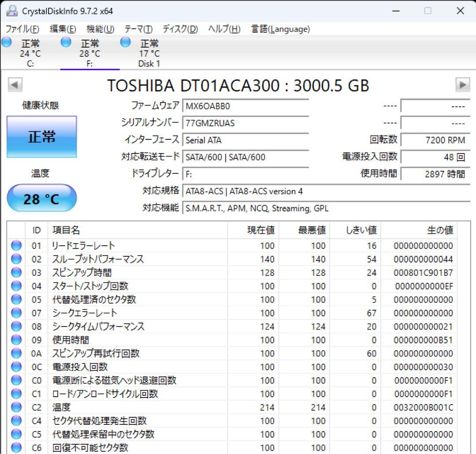
Task: Click the blue 正常 health status button
Action: pos(41,137)
